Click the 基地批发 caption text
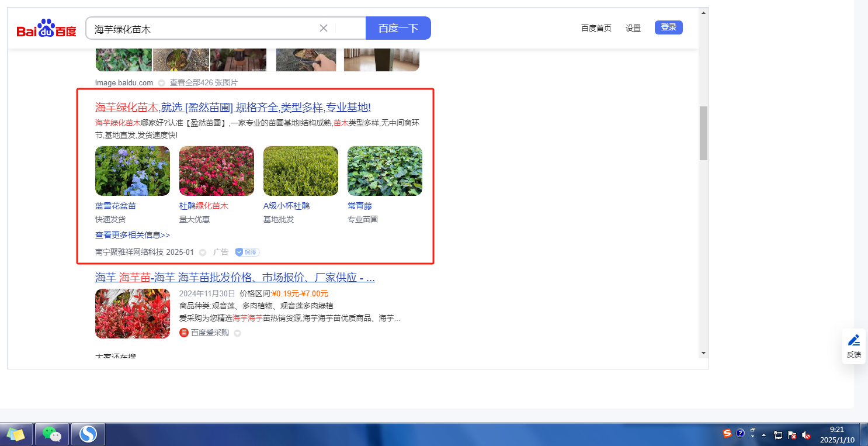The image size is (868, 446). click(279, 220)
